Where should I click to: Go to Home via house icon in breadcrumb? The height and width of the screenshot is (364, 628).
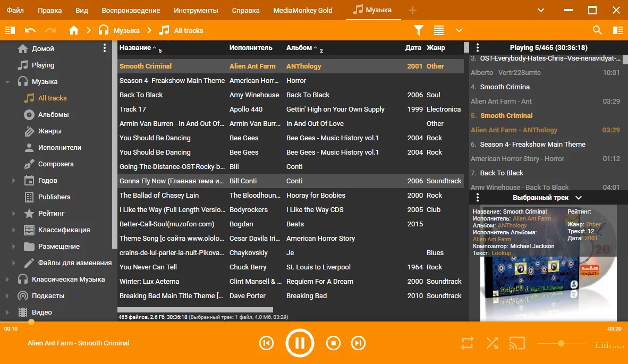pos(74,30)
